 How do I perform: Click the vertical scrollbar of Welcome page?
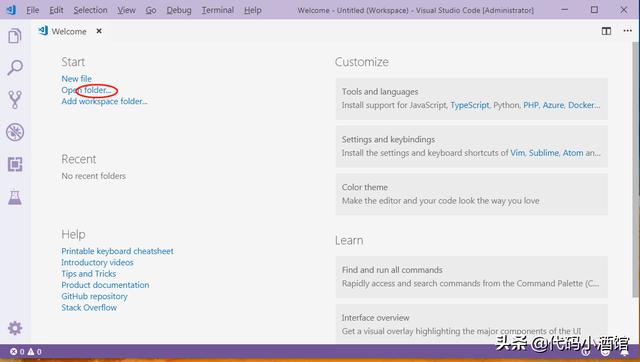(636, 169)
